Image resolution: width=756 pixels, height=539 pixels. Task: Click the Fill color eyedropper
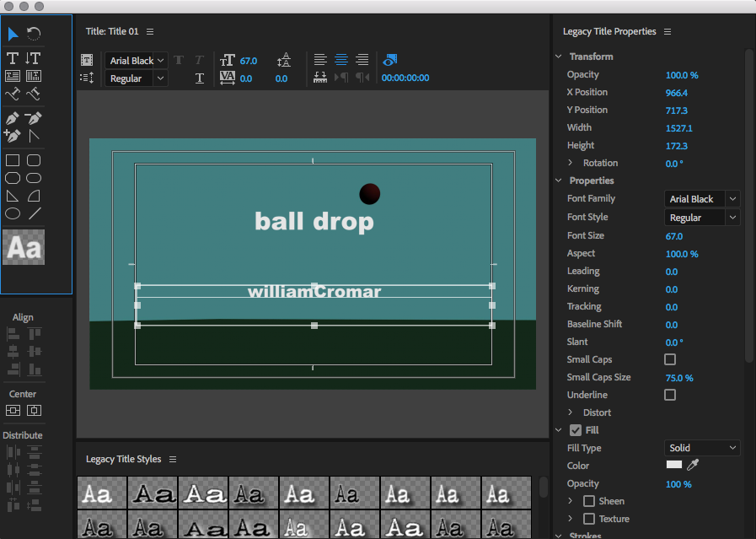694,465
